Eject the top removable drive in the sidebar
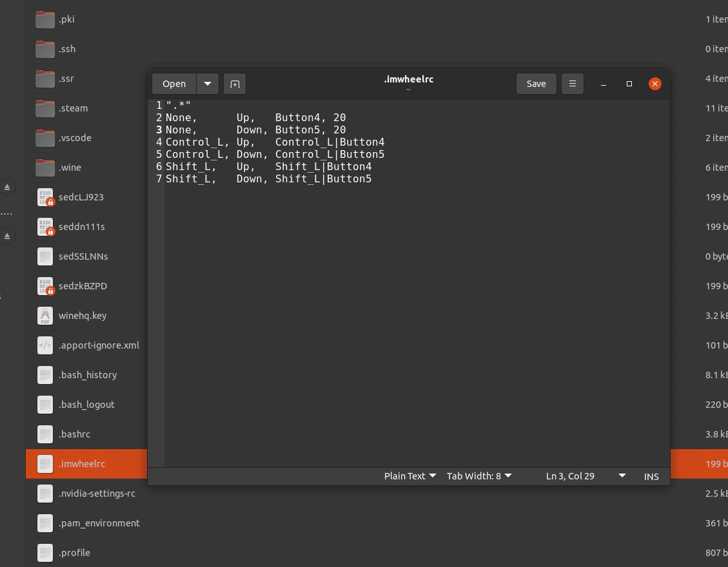Image resolution: width=728 pixels, height=567 pixels. [x=6, y=187]
